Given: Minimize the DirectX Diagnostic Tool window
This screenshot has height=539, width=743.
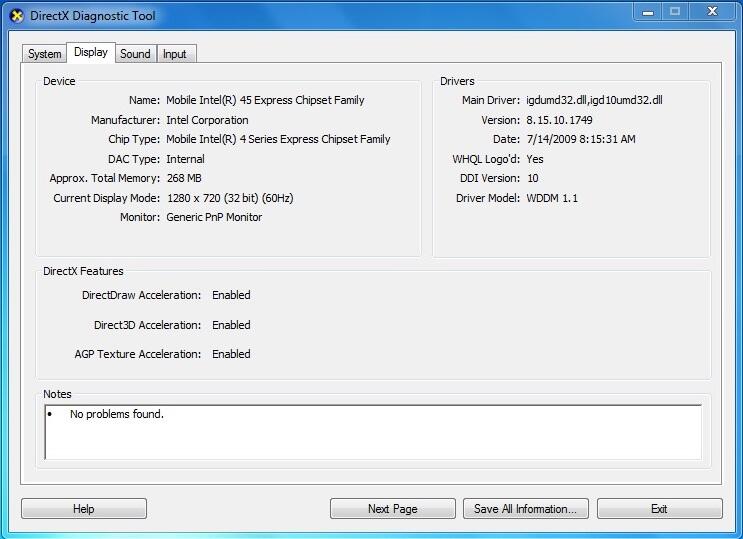Looking at the screenshot, I should [648, 11].
